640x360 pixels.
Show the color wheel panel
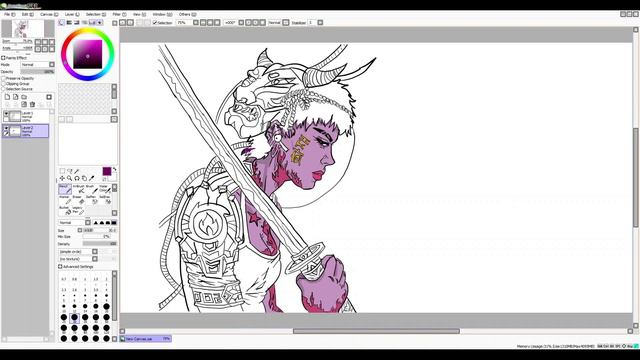coord(62,23)
